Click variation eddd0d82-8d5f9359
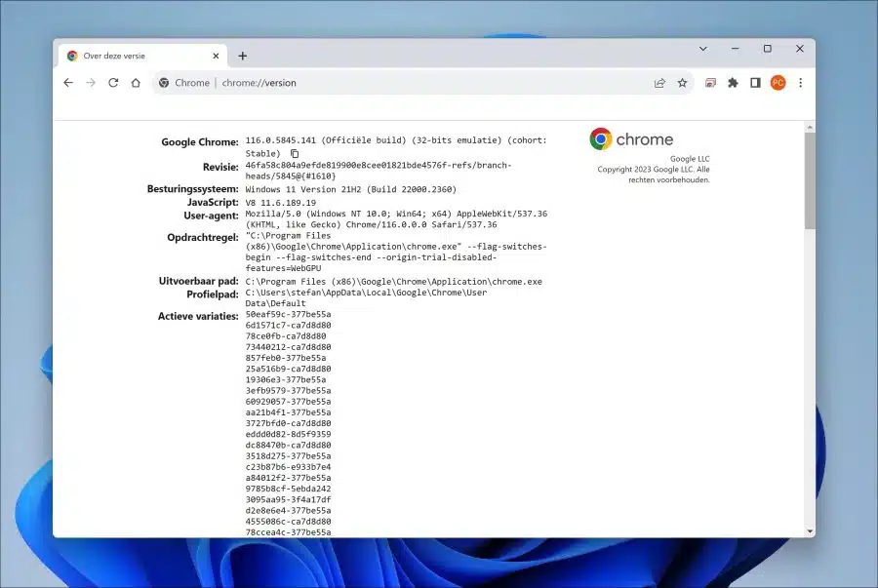Image resolution: width=878 pixels, height=588 pixels. (x=289, y=434)
